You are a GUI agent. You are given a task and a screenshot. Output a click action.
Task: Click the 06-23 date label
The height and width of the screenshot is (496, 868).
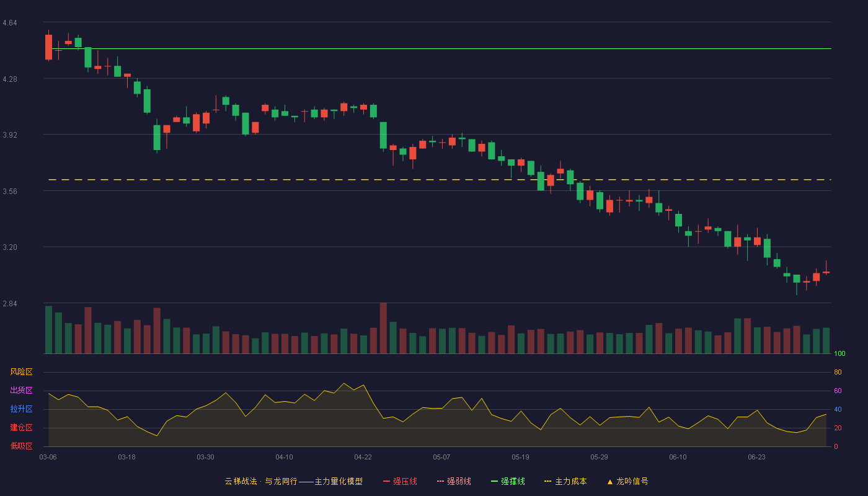(x=756, y=457)
